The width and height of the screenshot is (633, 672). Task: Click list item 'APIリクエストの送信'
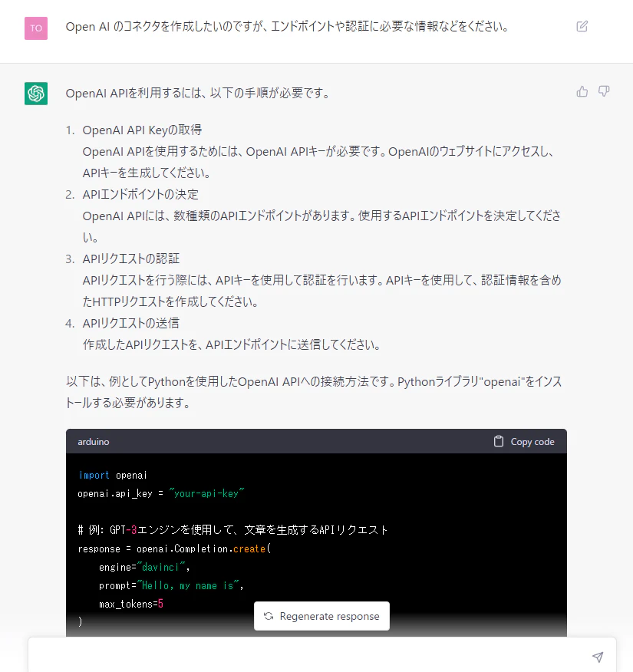pyautogui.click(x=130, y=323)
